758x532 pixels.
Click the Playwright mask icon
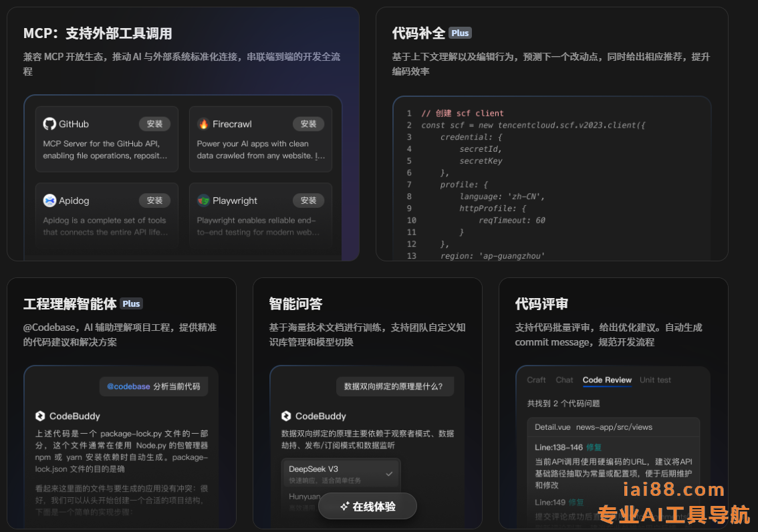[203, 201]
